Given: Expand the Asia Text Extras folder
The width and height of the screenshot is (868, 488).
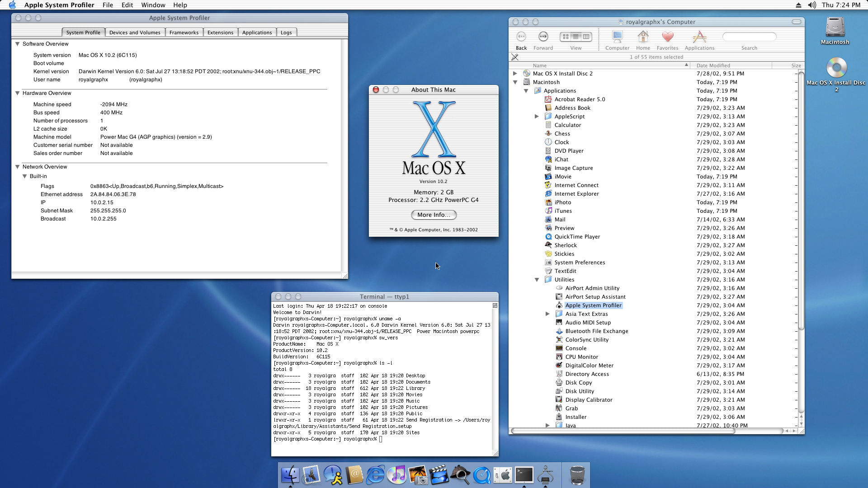Looking at the screenshot, I should tap(547, 314).
